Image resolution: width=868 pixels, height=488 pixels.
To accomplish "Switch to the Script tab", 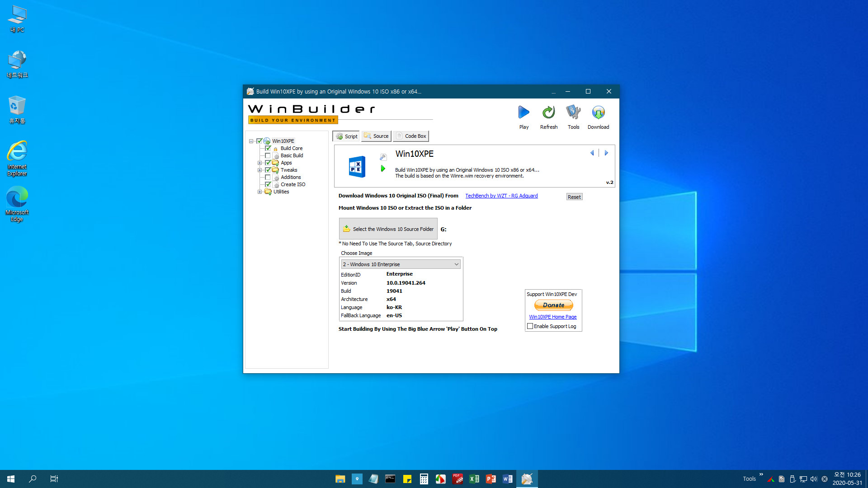I will (x=346, y=136).
